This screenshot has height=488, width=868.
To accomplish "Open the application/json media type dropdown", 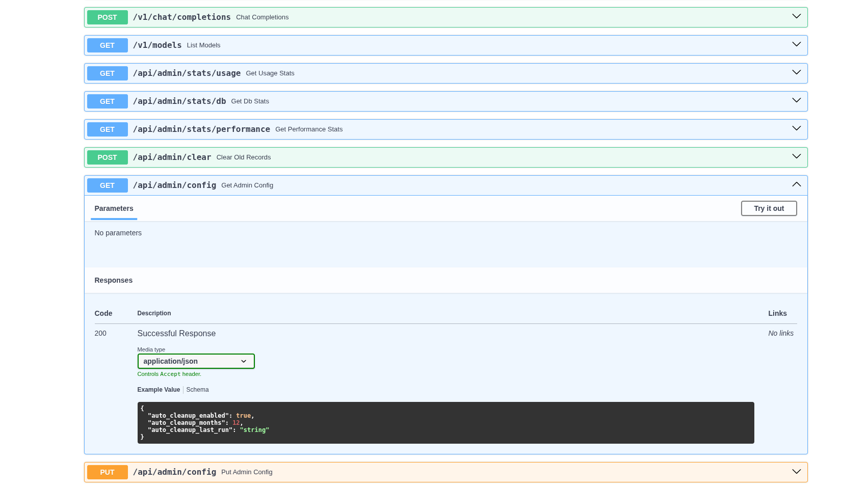I will pyautogui.click(x=196, y=361).
